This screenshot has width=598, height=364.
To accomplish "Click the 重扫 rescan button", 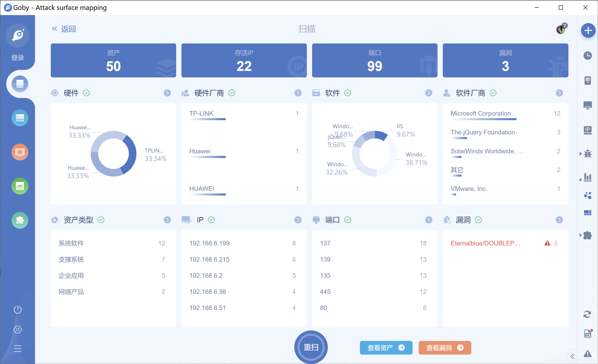I will coord(311,347).
